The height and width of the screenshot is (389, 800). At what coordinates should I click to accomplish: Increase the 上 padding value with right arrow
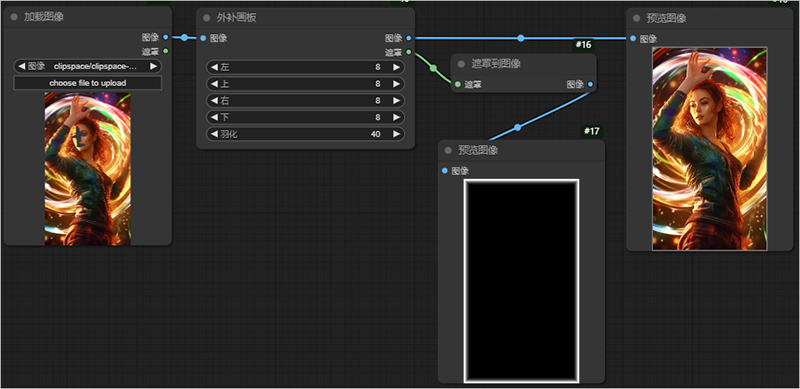click(x=396, y=84)
